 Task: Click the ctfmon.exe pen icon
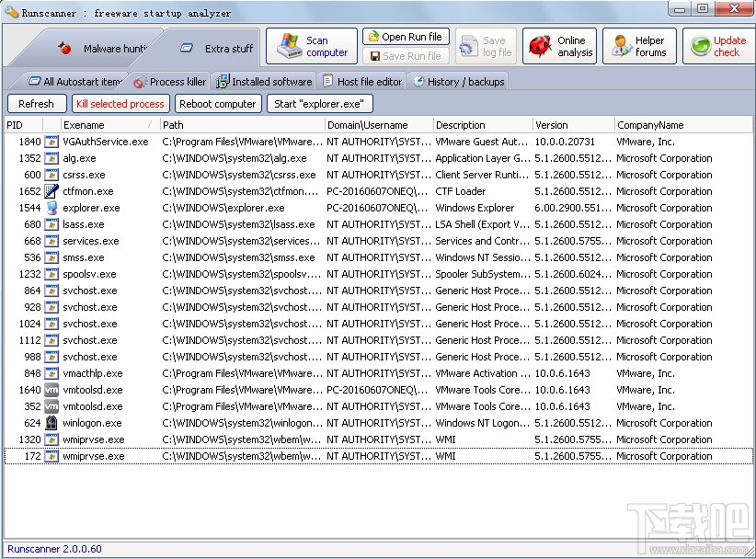[52, 191]
